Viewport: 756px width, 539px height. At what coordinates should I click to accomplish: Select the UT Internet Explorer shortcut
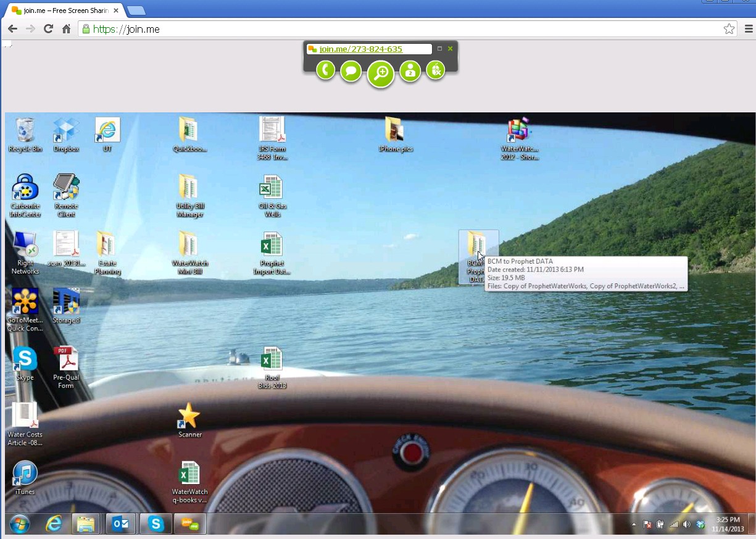[x=107, y=135]
